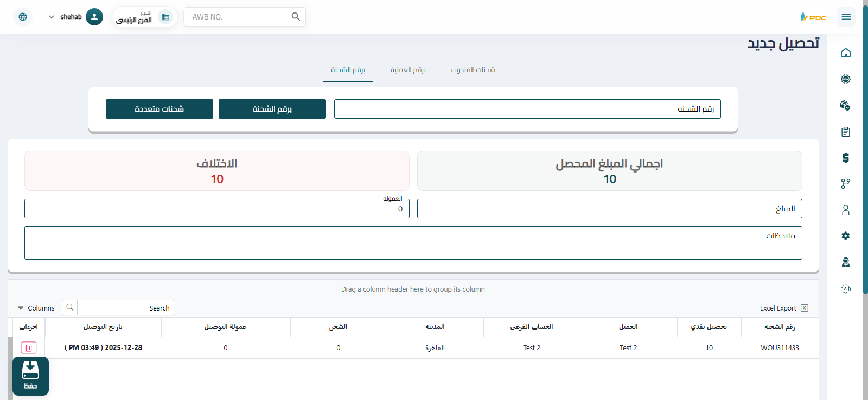Open the AI headset icon in sidebar
The height and width of the screenshot is (400, 868).
tap(845, 289)
